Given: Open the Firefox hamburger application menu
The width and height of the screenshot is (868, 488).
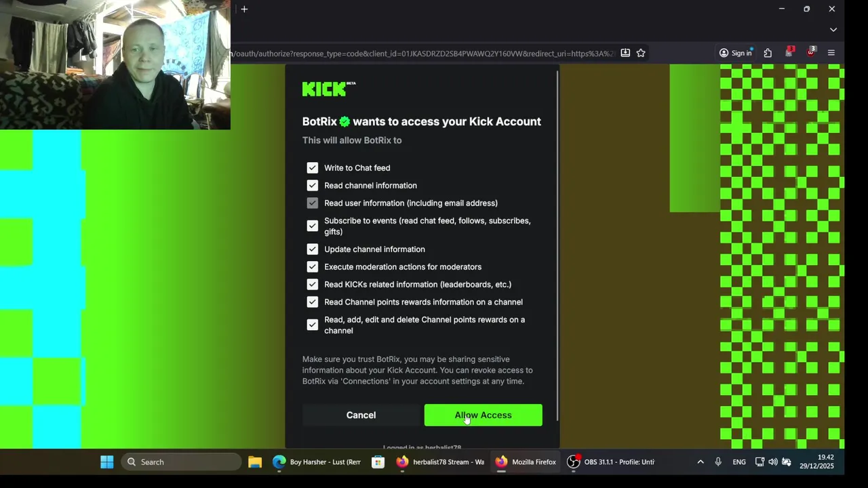Looking at the screenshot, I should coord(831,53).
